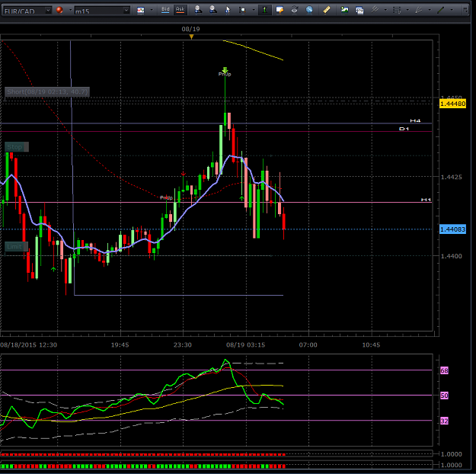476x474 pixels.
Task: Click the red ball chart-style icon
Action: pyautogui.click(x=60, y=10)
